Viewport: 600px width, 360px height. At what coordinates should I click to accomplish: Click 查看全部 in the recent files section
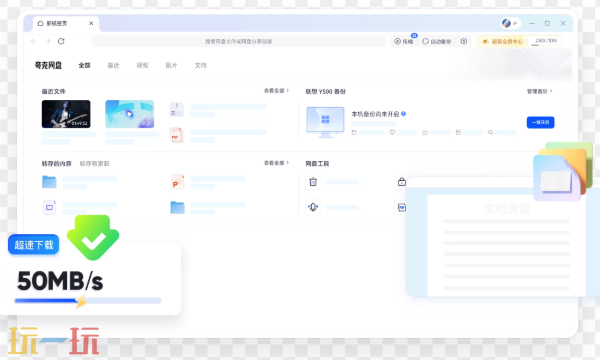pos(276,91)
